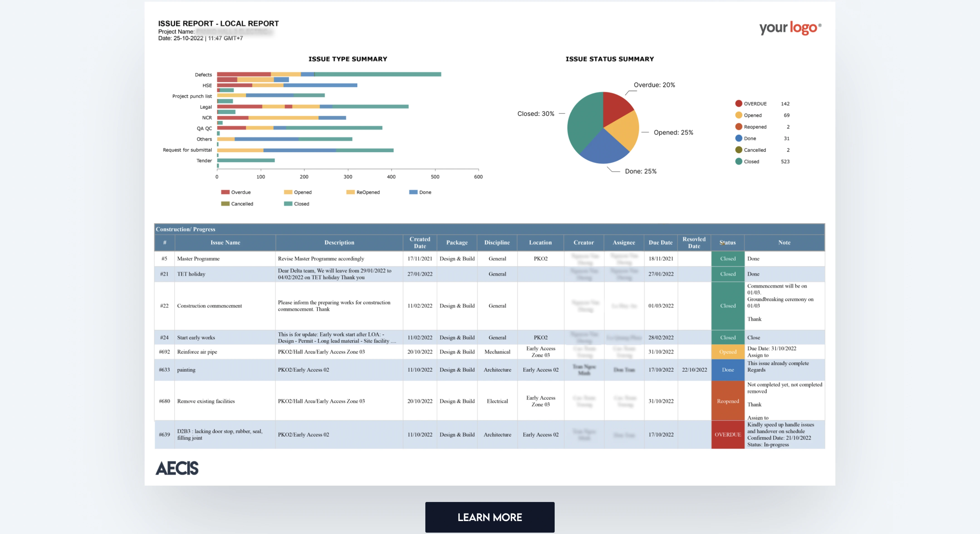Image resolution: width=980 pixels, height=534 pixels.
Task: Click the 'Start early works' issue name
Action: pyautogui.click(x=196, y=337)
